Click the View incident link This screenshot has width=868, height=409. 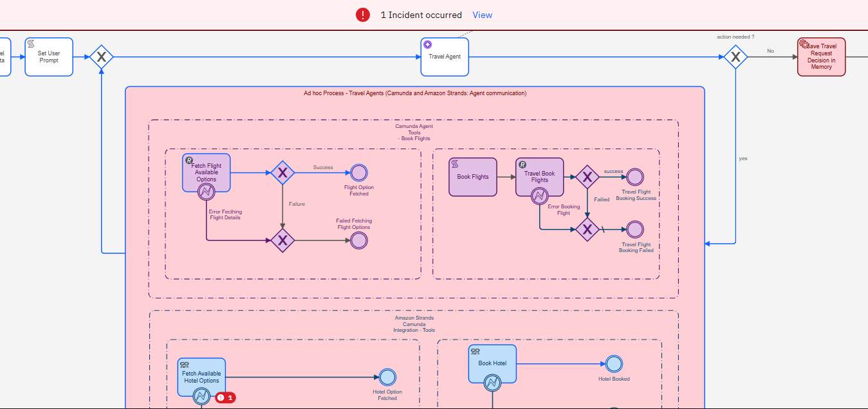click(482, 15)
